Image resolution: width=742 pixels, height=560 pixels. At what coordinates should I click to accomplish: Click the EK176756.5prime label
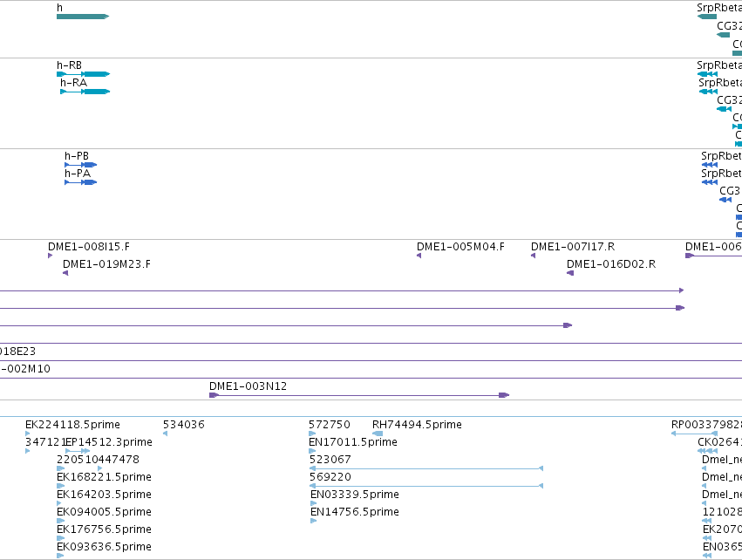(104, 529)
